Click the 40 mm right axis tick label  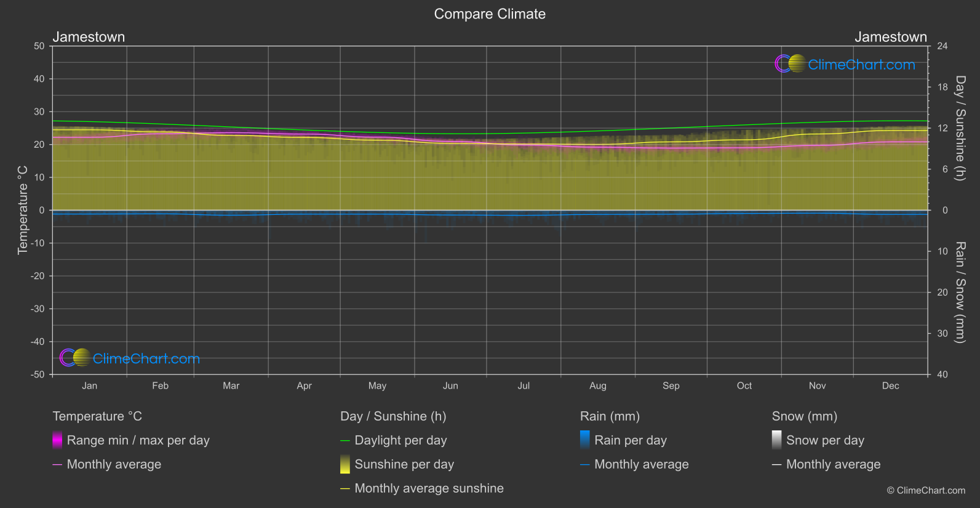(x=942, y=374)
